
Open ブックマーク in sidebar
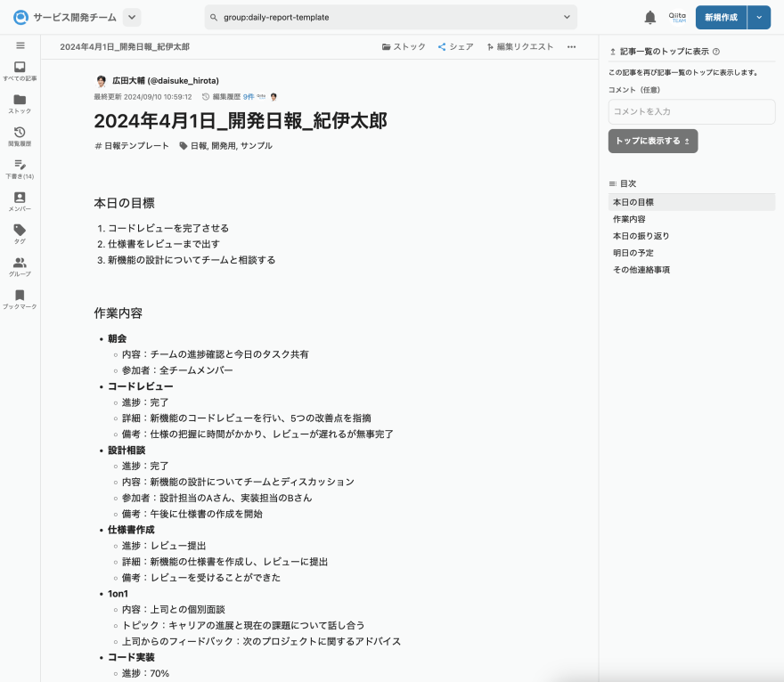coord(20,299)
